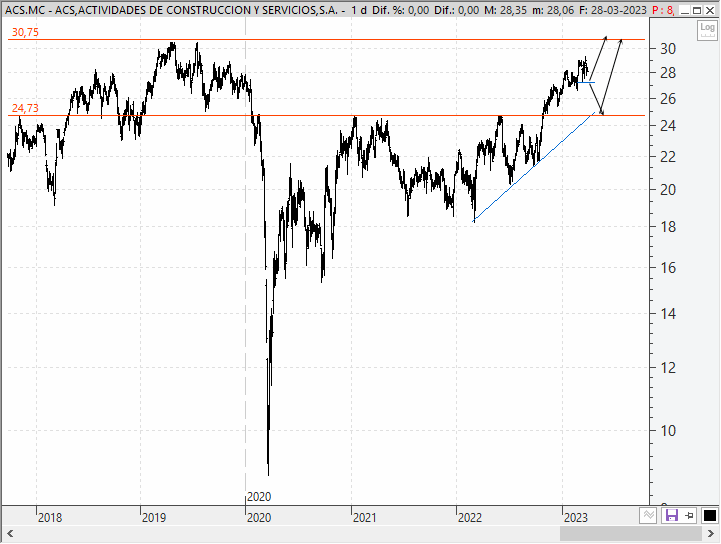
Task: Click the 28 price axis label
Action: point(668,73)
